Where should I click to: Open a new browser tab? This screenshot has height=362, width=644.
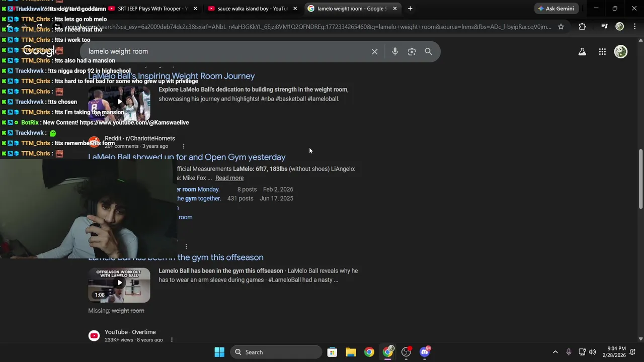[x=410, y=9]
